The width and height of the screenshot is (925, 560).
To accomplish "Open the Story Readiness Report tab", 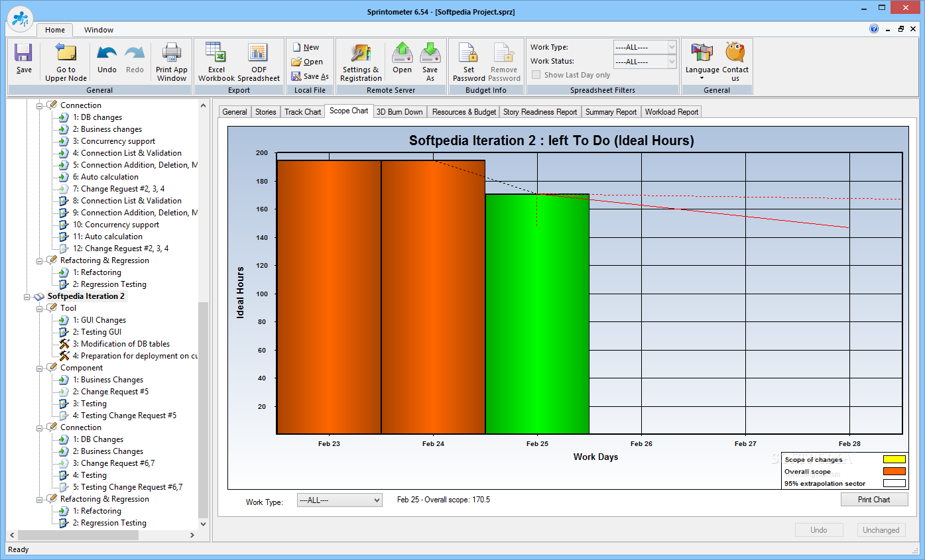I will point(540,112).
